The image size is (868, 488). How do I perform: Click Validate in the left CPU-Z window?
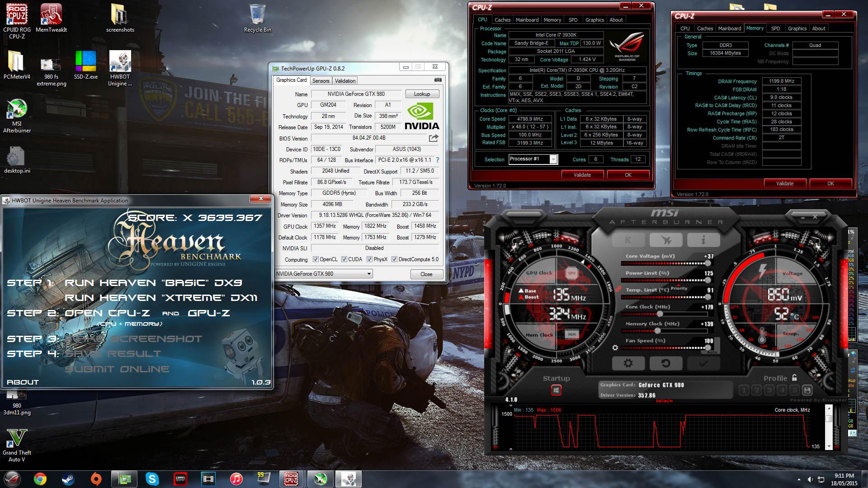click(582, 175)
